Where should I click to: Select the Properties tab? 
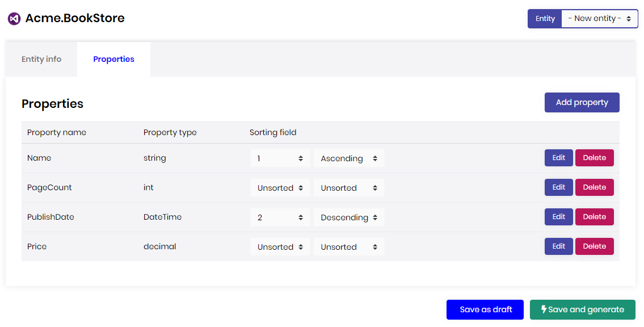click(x=113, y=59)
